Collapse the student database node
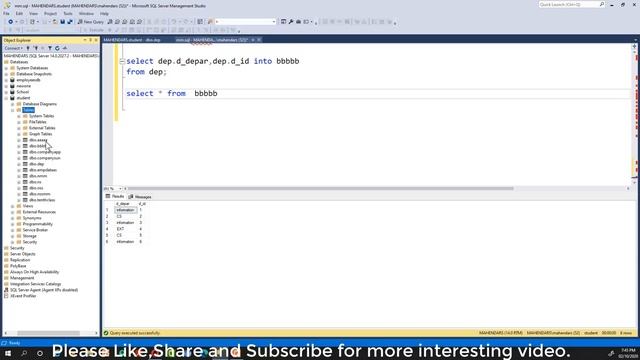640x360 pixels. (7, 98)
